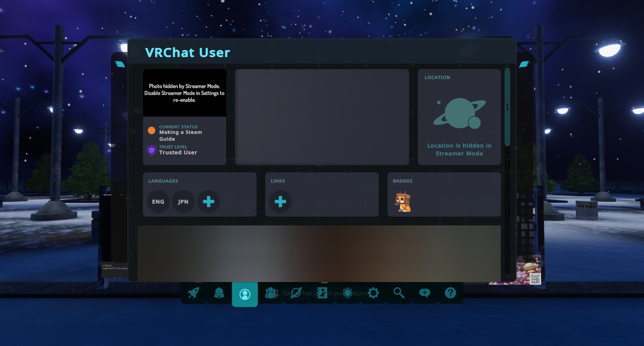644x346 pixels.
Task: Click the 'Trusted User' trust level text
Action: 178,152
